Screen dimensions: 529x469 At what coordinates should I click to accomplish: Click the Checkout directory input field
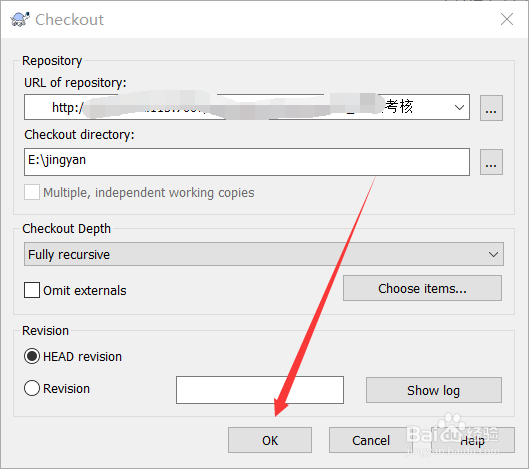pos(247,162)
